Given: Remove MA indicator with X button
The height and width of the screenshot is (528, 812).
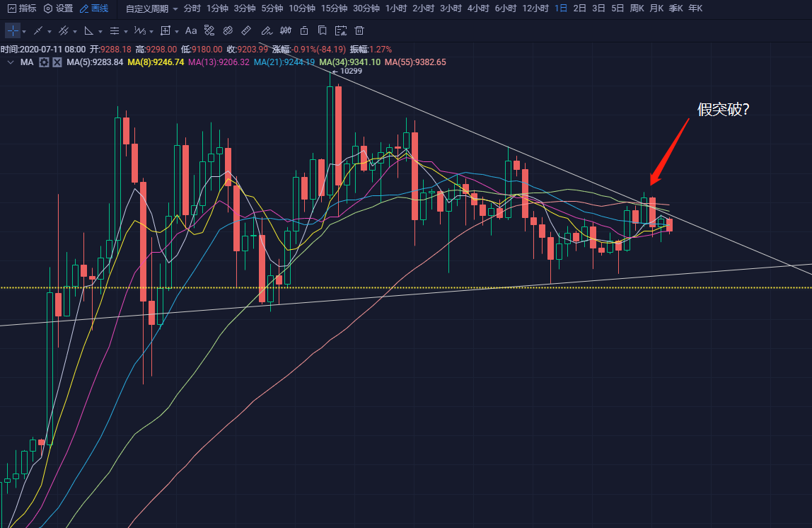Looking at the screenshot, I should point(57,62).
